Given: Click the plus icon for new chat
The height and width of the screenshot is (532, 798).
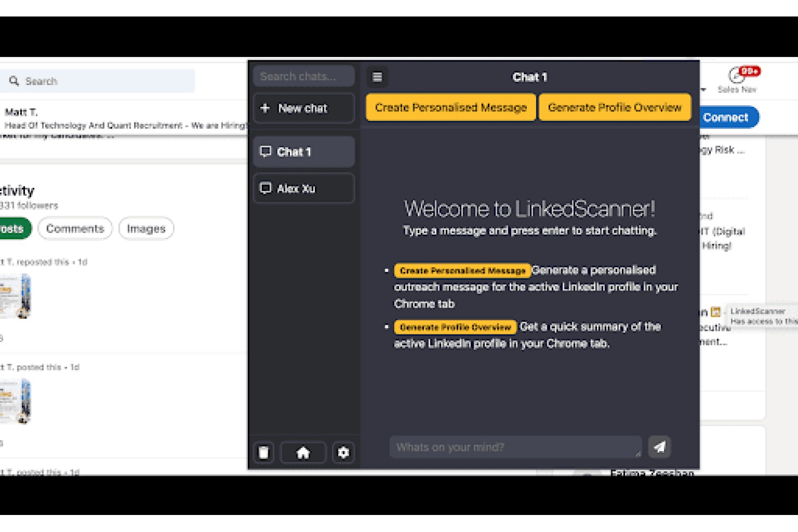Looking at the screenshot, I should coord(265,108).
